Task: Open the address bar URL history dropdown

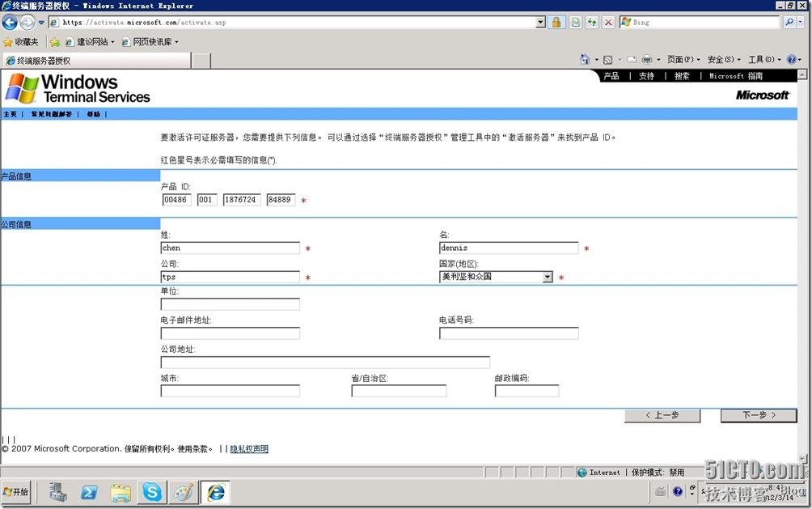Action: point(540,23)
